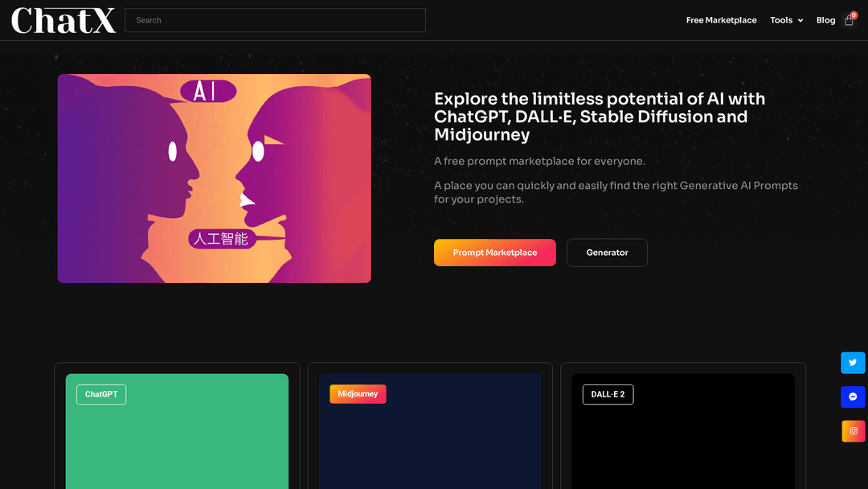
Task: Click the 'find the right Generative AI Prompts' paragraph
Action: pos(616,192)
